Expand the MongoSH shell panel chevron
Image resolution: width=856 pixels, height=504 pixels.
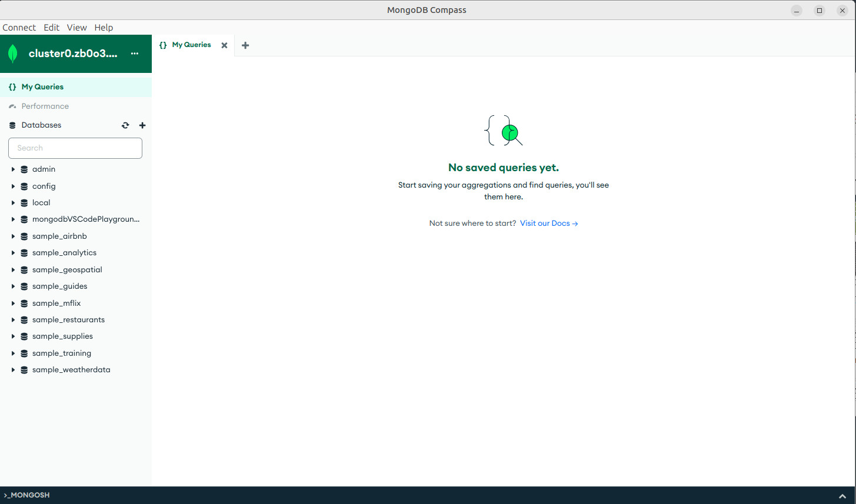[842, 496]
